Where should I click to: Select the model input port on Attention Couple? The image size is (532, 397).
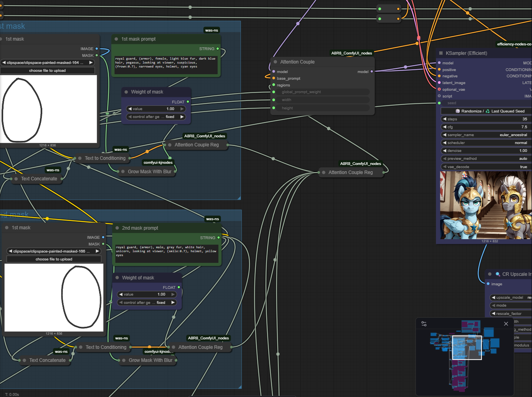coord(274,71)
